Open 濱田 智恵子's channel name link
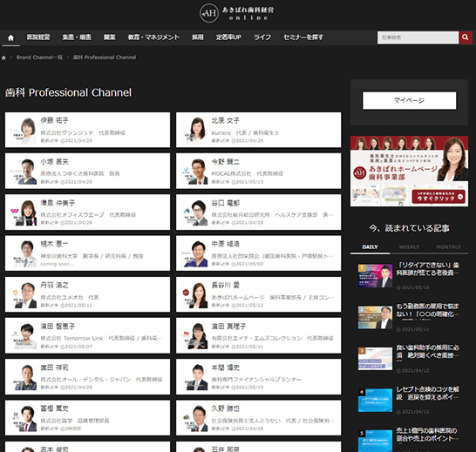The width and height of the screenshot is (476, 452). (58, 327)
